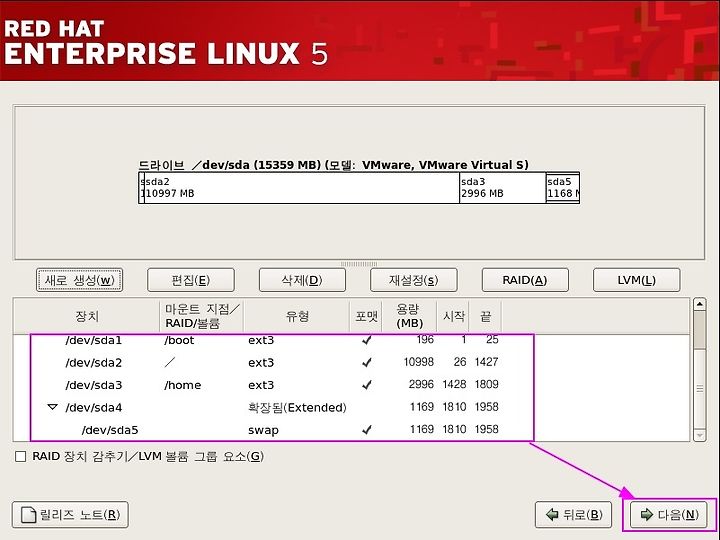Click the 196 size cell of /dev/sda1
Screen dimensions: 720x540
click(425, 339)
